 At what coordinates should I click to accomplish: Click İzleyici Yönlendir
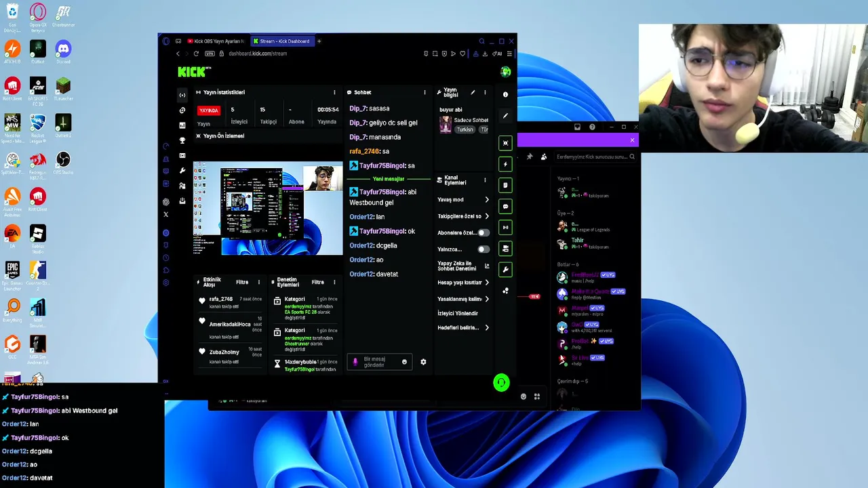458,313
